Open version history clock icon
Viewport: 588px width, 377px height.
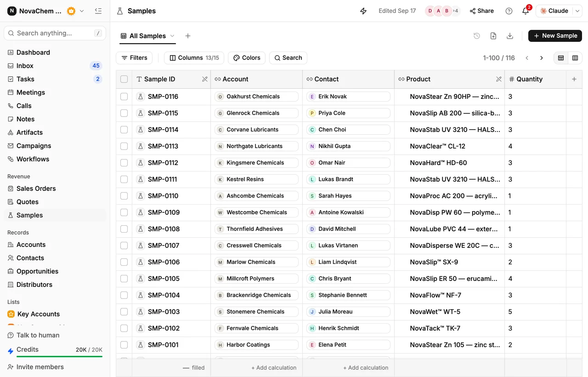(x=477, y=36)
